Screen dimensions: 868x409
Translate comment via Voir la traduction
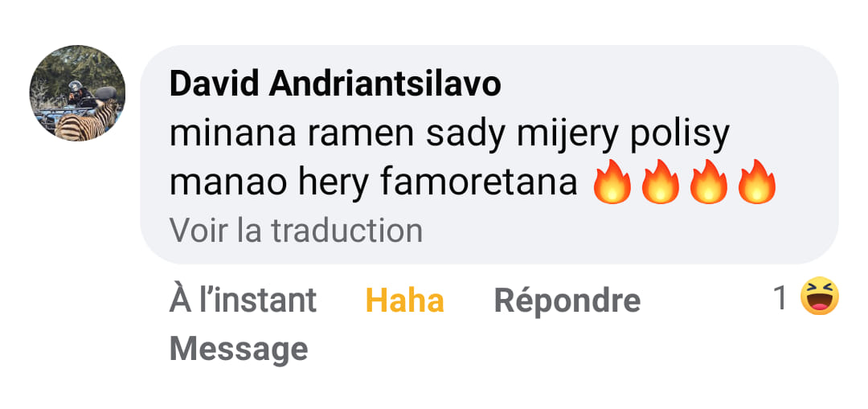(296, 231)
